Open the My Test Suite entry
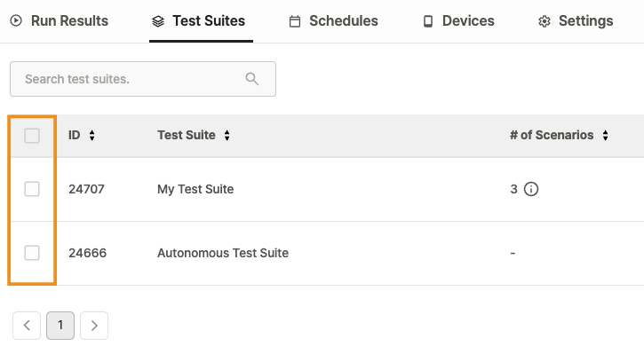The height and width of the screenshot is (354, 644). (195, 189)
